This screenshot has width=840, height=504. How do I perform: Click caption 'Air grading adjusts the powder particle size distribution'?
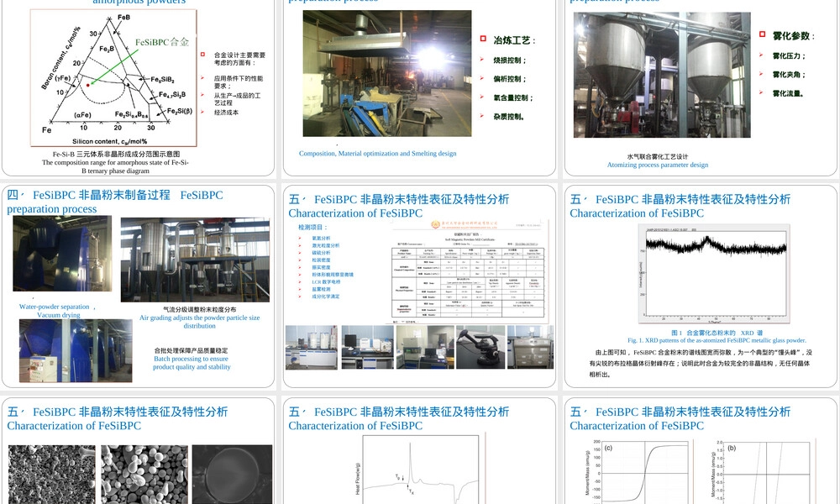(199, 322)
